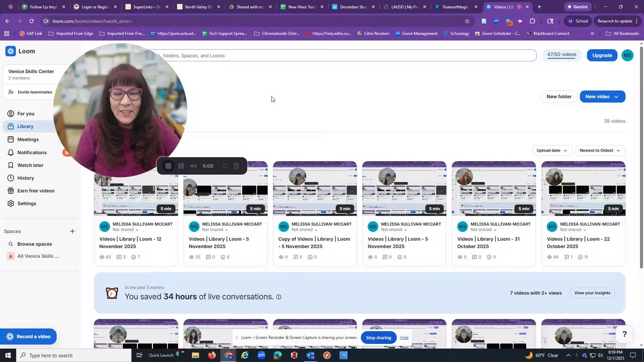Open Loom Settings gear item

tap(27, 204)
